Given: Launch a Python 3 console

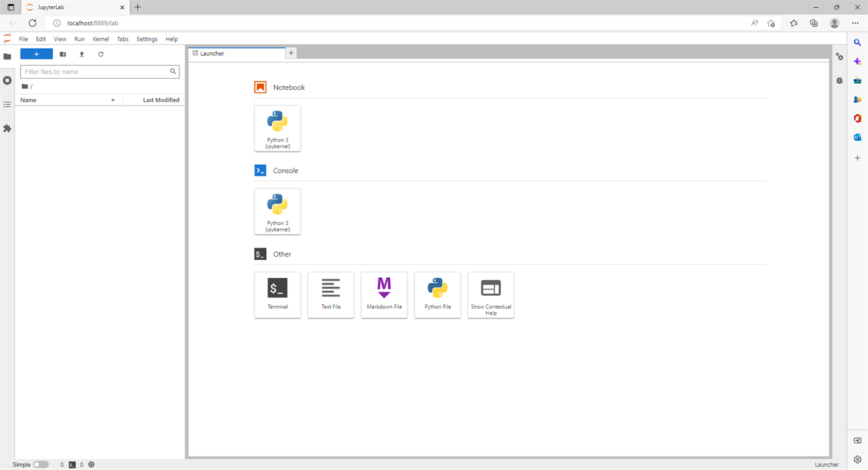Looking at the screenshot, I should 277,211.
